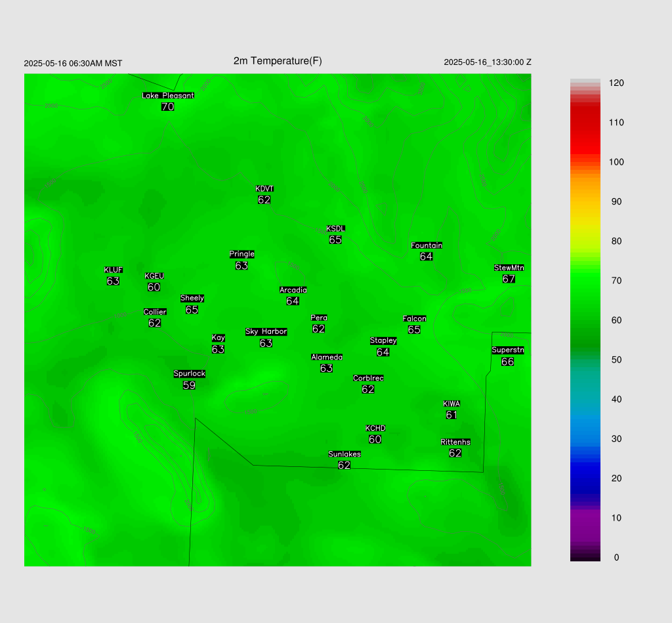Viewport: 672px width, 623px height.
Task: Select the Superstn station label
Action: 508,350
